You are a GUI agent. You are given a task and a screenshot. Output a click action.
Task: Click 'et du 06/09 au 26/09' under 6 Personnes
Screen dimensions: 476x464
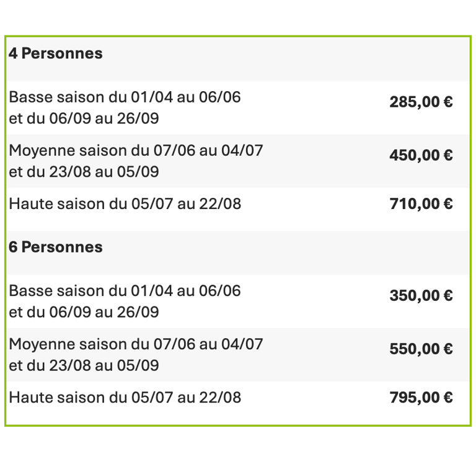tap(84, 312)
